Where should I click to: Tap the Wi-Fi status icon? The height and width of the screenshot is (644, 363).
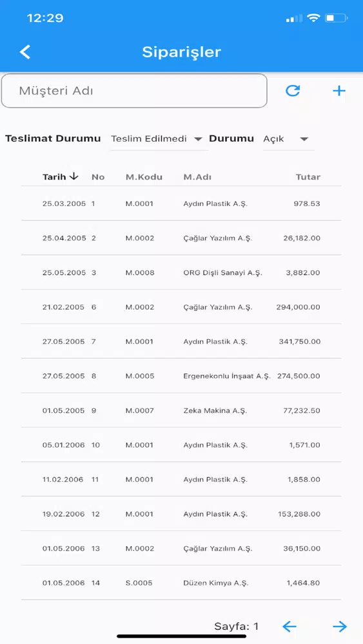pos(313,18)
